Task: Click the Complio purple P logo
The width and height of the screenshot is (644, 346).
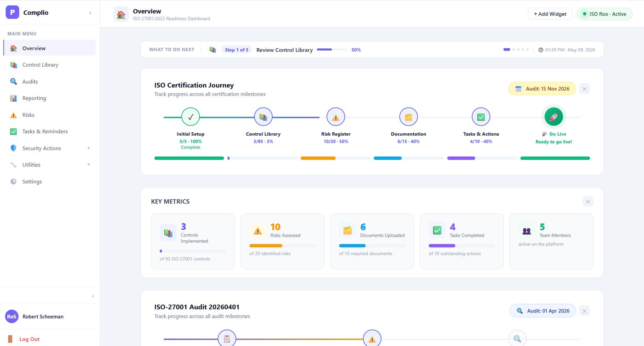Action: [x=12, y=12]
